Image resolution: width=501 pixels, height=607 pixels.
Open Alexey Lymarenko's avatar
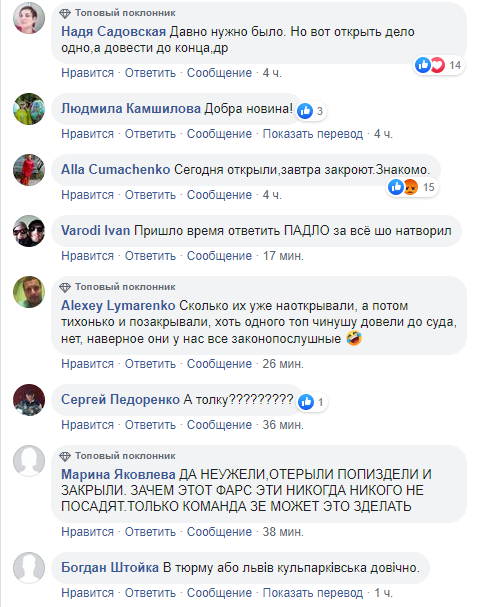pos(29,292)
